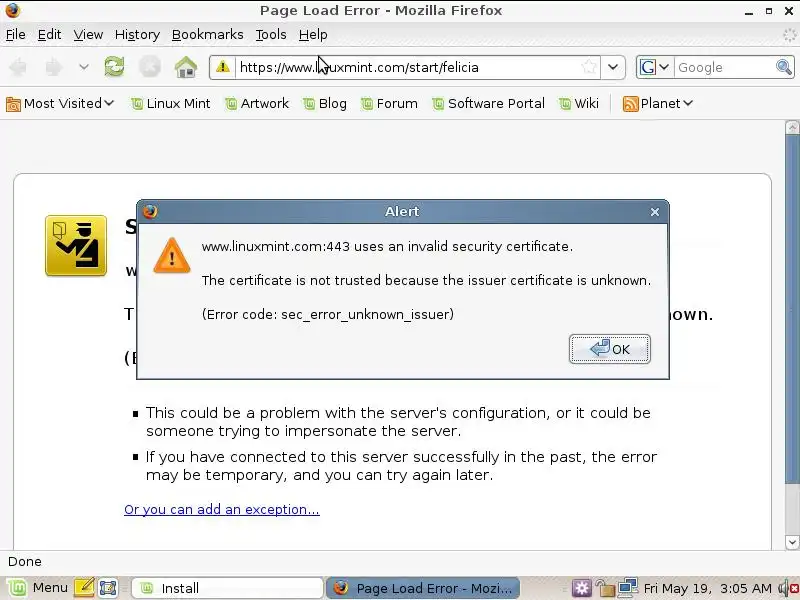Viewport: 800px width, 600px height.
Task: Open the Tools menu
Action: pyautogui.click(x=270, y=35)
